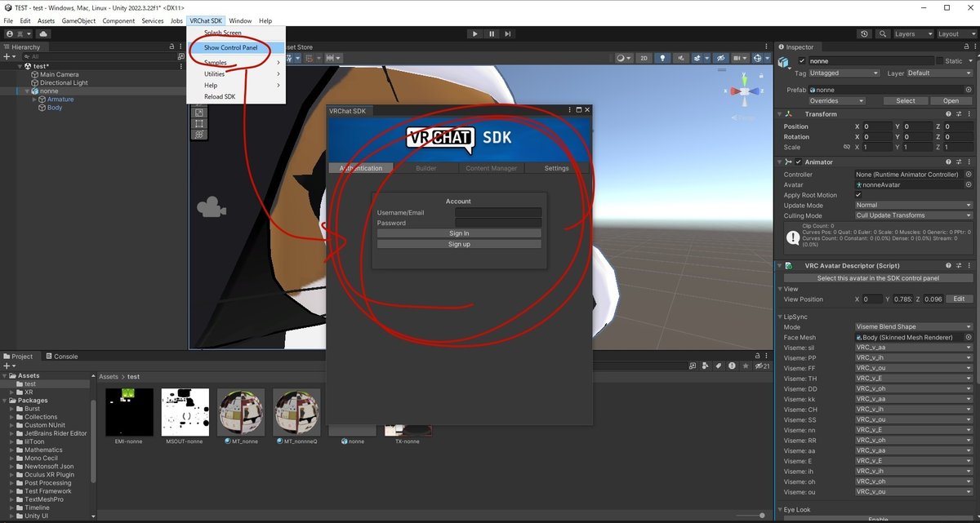Adjust the Project thumbnail size slider

tap(749, 516)
